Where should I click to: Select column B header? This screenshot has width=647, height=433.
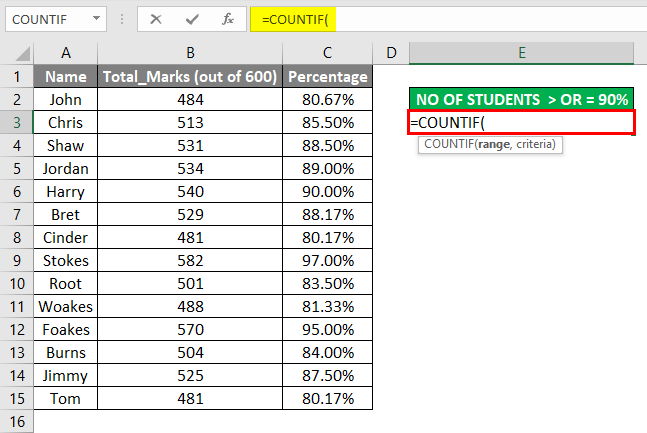pyautogui.click(x=190, y=52)
